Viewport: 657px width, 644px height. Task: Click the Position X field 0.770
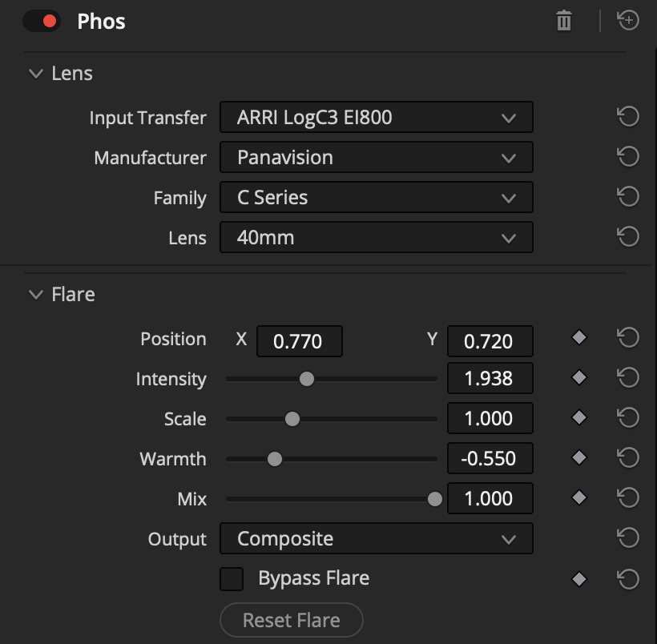[x=300, y=341]
